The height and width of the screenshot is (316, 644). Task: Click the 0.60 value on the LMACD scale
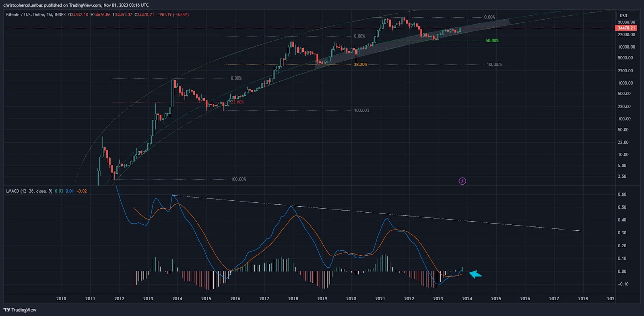pyautogui.click(x=622, y=195)
